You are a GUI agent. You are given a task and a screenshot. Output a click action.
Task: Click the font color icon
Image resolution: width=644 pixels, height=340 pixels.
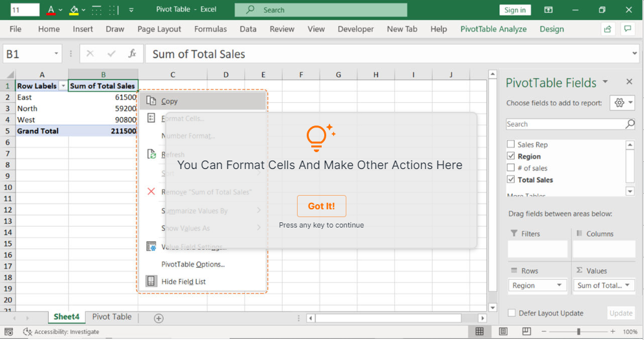point(51,10)
